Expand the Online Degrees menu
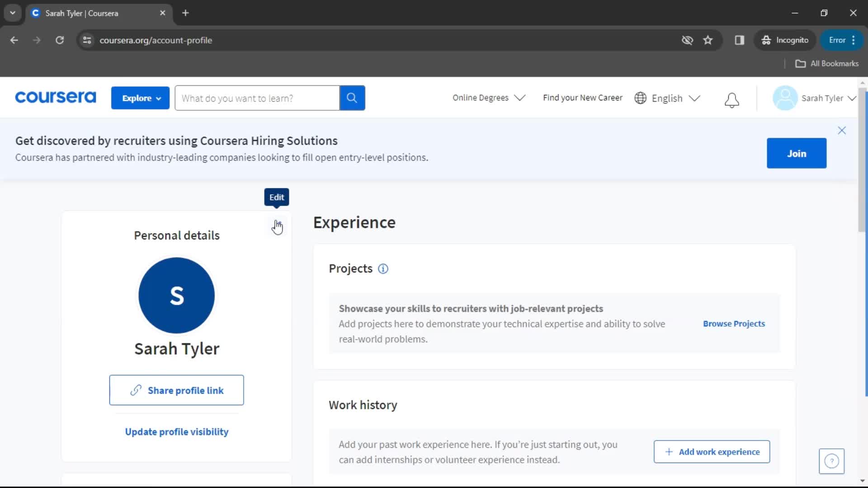 pos(489,98)
